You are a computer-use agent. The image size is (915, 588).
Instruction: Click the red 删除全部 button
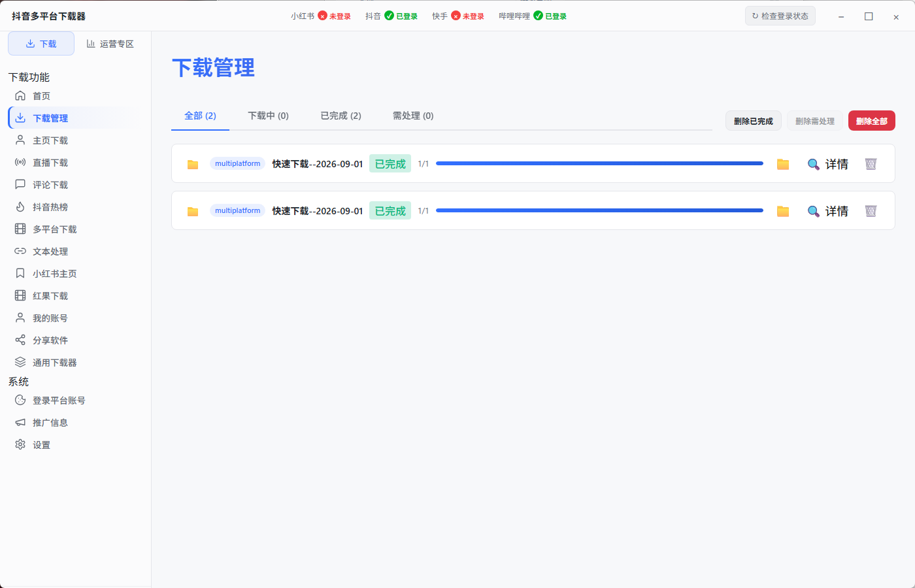coord(872,121)
